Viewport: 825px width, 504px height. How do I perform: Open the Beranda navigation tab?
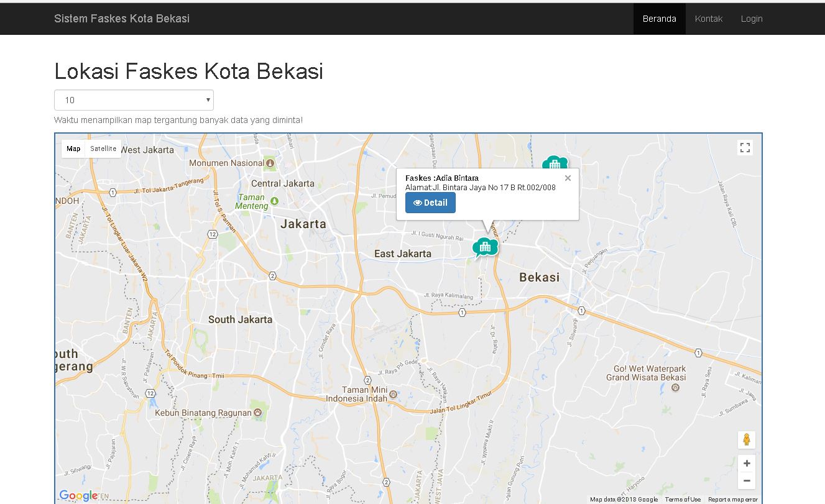tap(659, 19)
